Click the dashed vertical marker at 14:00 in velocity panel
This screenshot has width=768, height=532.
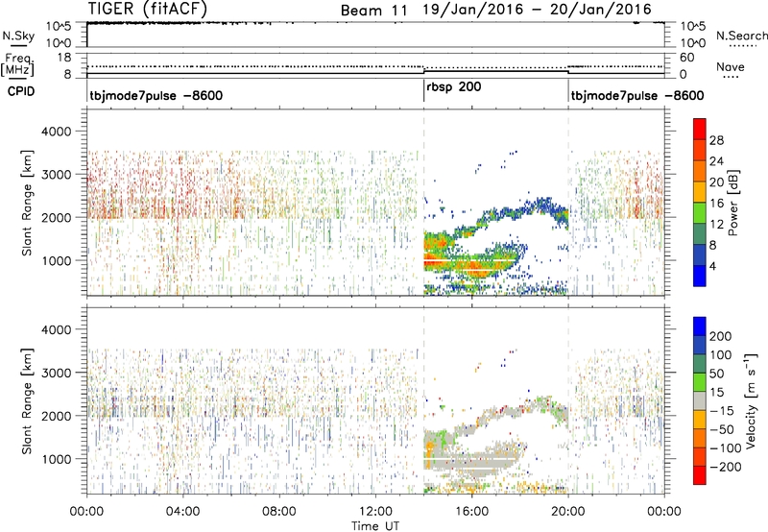pos(423,400)
